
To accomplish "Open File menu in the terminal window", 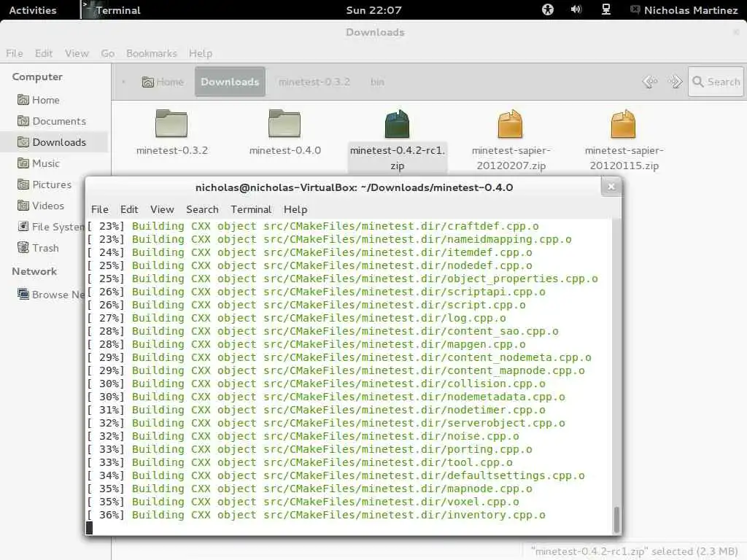I will (99, 209).
